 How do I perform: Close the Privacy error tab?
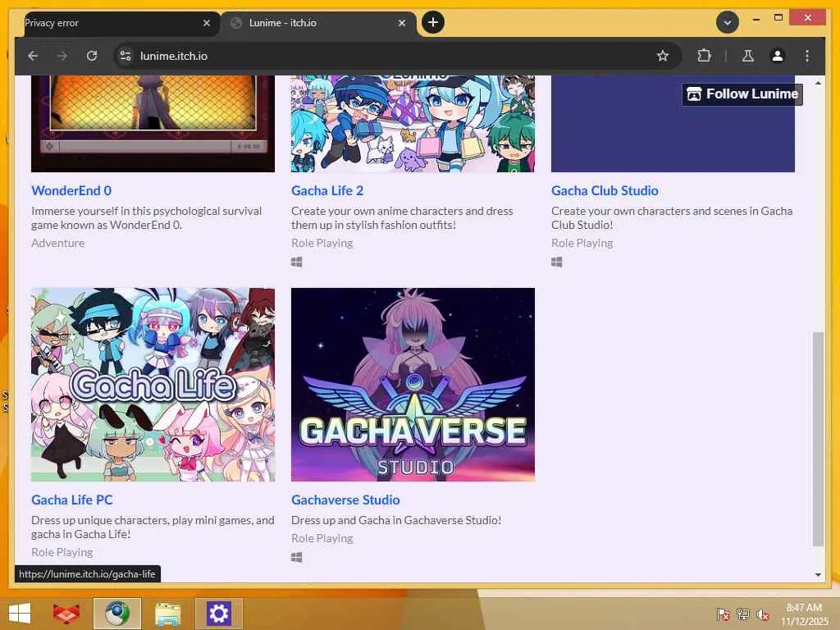point(207,23)
